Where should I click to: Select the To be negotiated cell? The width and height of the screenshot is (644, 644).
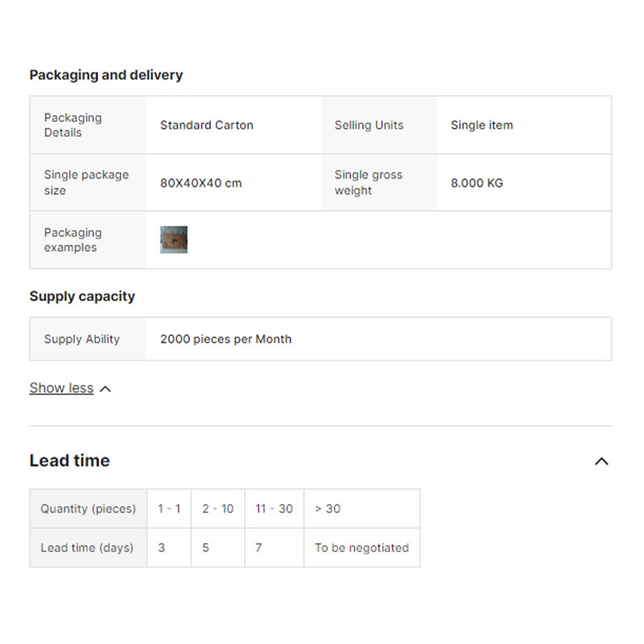361,547
